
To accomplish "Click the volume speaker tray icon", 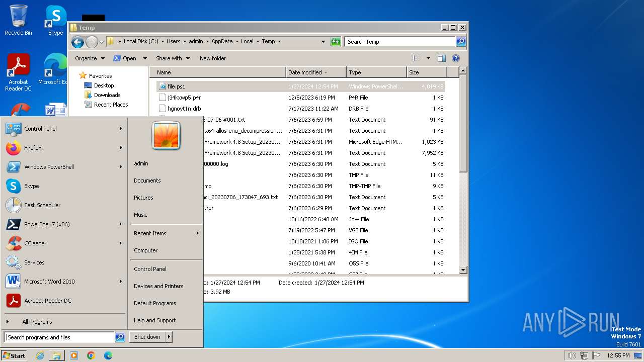I will point(572,355).
